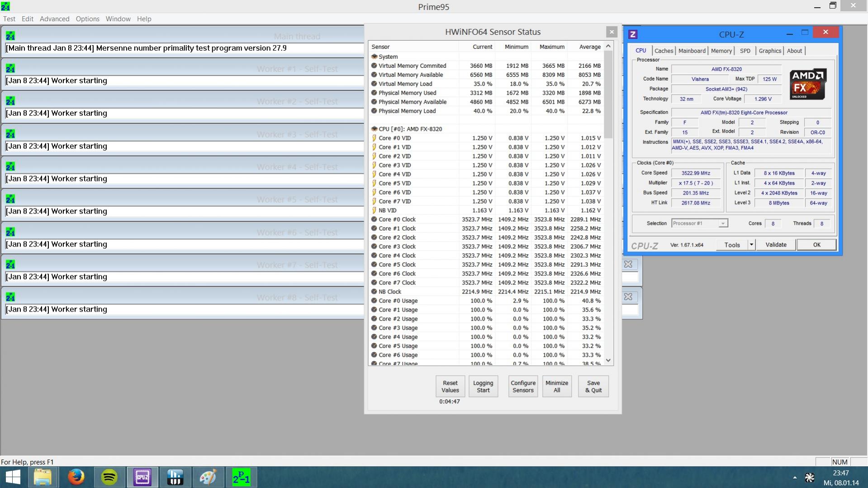This screenshot has width=868, height=488.
Task: Select the CPU tab in CPU-Z
Action: click(641, 51)
